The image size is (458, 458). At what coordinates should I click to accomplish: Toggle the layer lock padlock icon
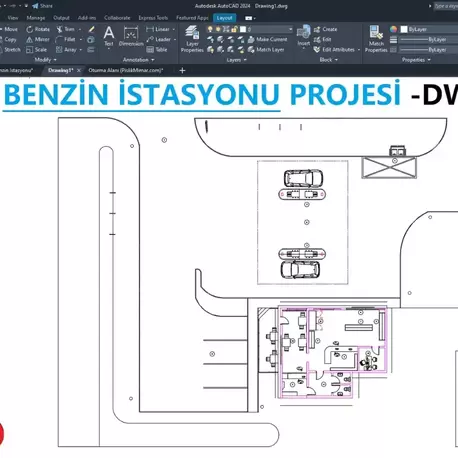[234, 29]
